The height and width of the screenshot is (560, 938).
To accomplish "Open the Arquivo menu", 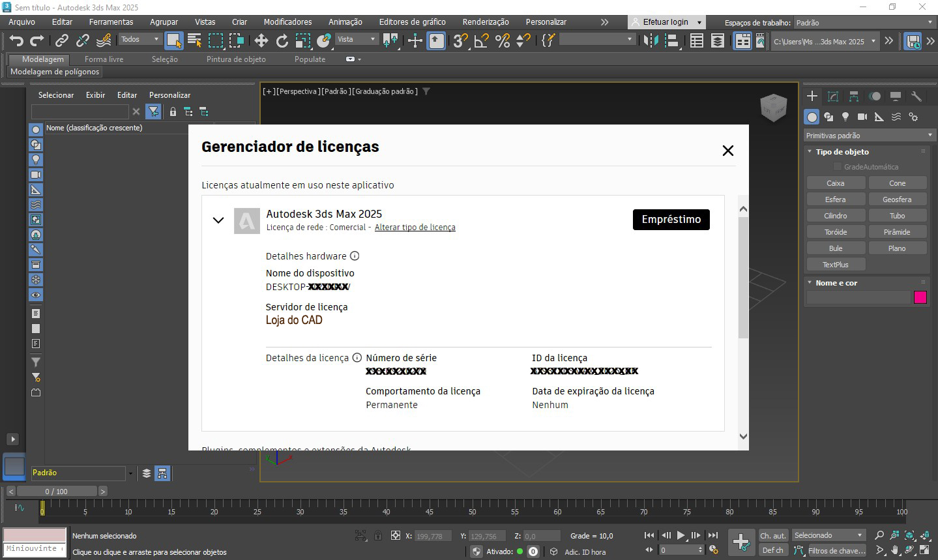I will (x=22, y=22).
